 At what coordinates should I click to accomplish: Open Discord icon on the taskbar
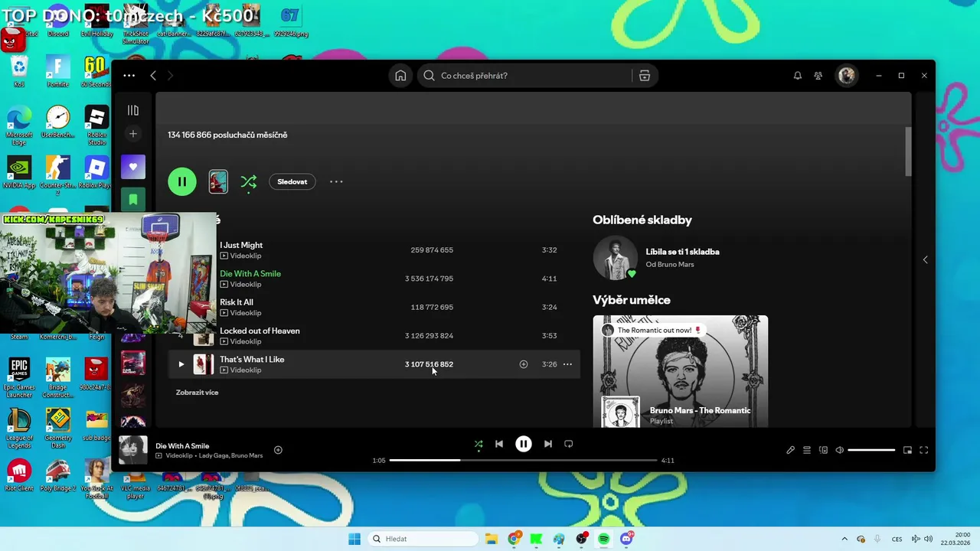coord(627,539)
